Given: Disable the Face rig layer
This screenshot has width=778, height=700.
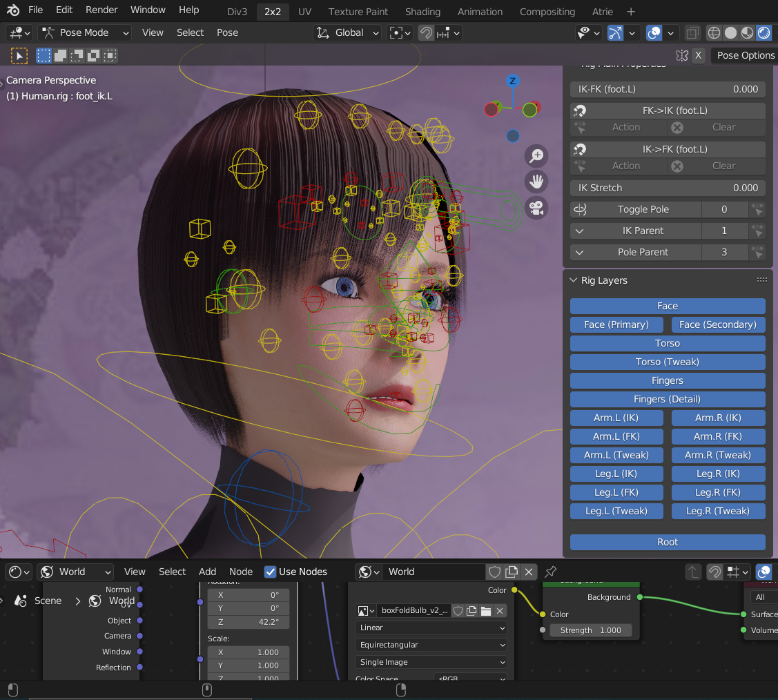Looking at the screenshot, I should click(x=667, y=306).
